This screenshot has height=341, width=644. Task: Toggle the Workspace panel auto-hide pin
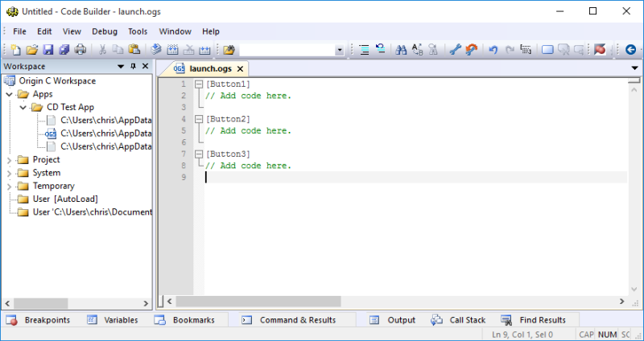point(133,67)
